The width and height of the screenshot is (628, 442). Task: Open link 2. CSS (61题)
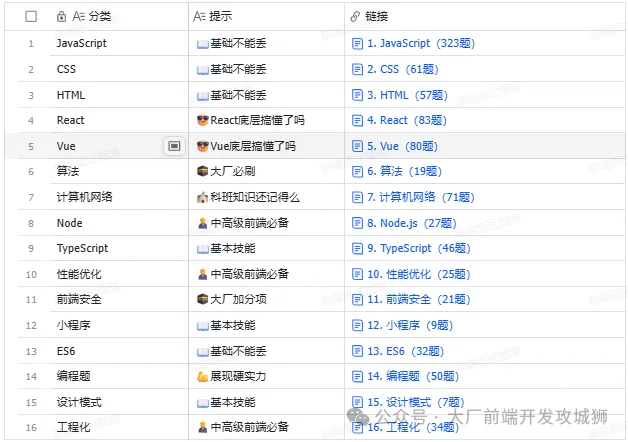pos(403,69)
